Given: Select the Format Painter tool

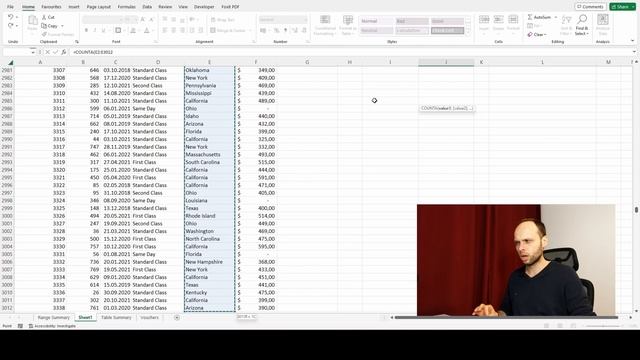Looking at the screenshot, I should [x=58, y=34].
